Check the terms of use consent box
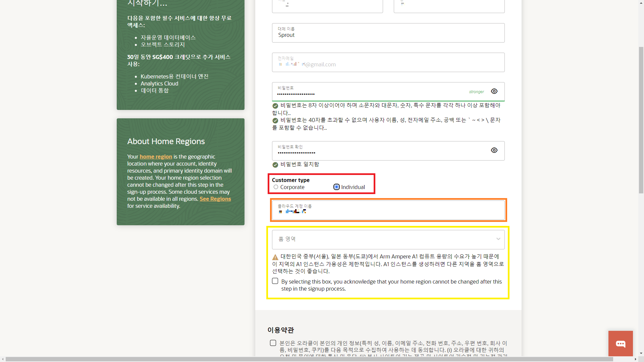Screen dimensions: 644x362 (273, 343)
